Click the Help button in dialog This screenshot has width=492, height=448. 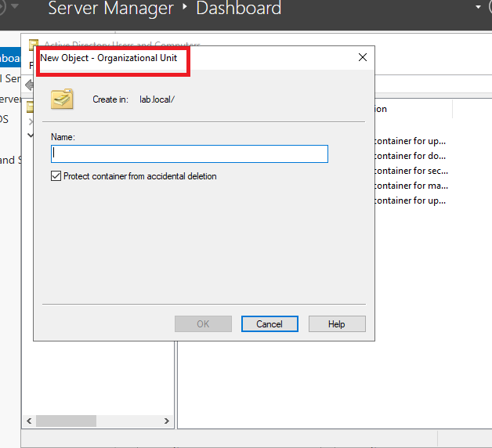pos(337,324)
